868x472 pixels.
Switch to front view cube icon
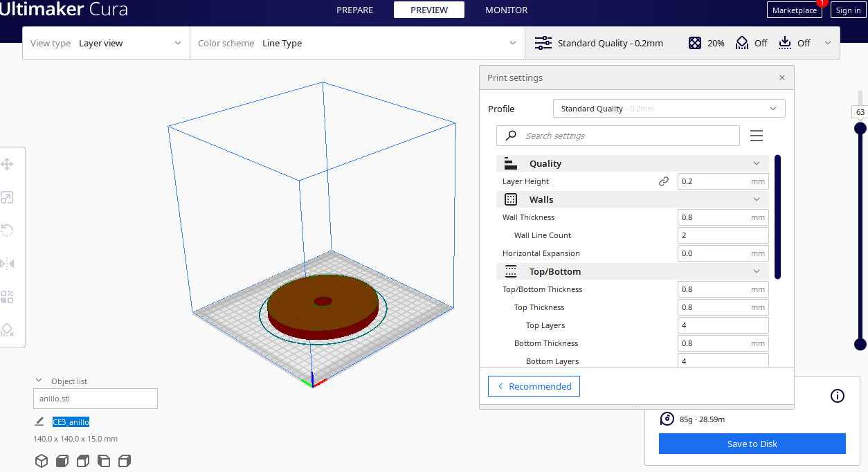pos(62,461)
